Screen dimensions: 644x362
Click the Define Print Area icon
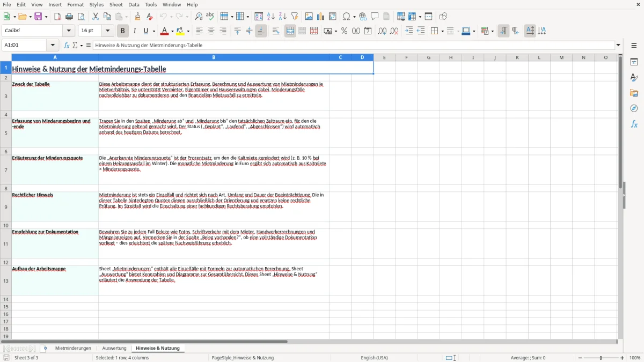401,17
